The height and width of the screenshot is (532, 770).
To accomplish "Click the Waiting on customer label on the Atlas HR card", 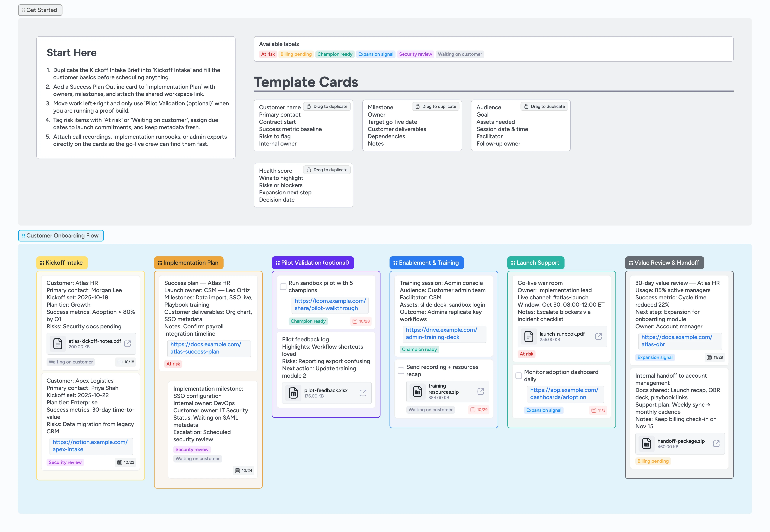I will click(x=71, y=362).
